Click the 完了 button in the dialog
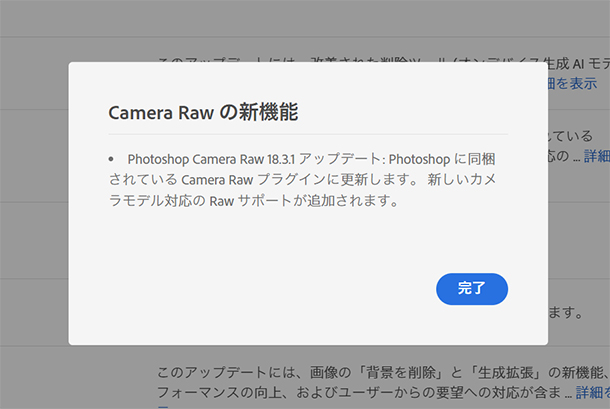 (x=472, y=289)
